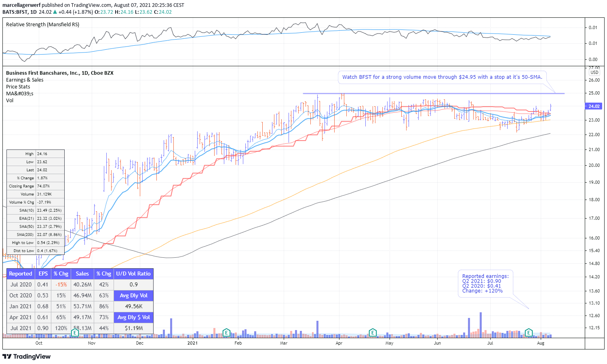Click the High row in Price Stats table
This screenshot has width=607, height=364.
tap(36, 154)
